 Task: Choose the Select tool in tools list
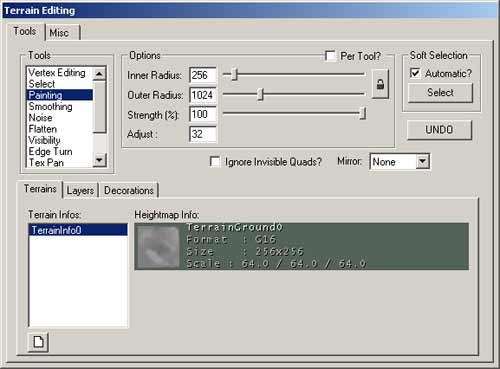(60, 84)
